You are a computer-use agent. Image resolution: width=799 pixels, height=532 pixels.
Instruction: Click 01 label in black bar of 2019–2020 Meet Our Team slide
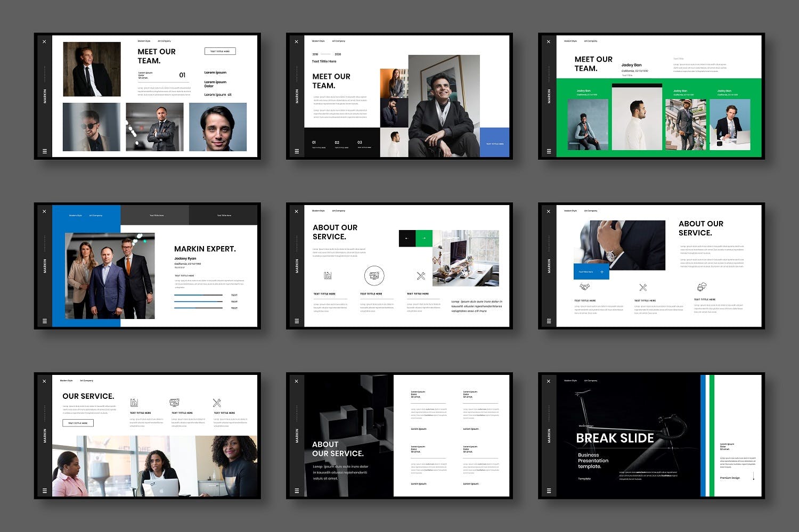(314, 142)
